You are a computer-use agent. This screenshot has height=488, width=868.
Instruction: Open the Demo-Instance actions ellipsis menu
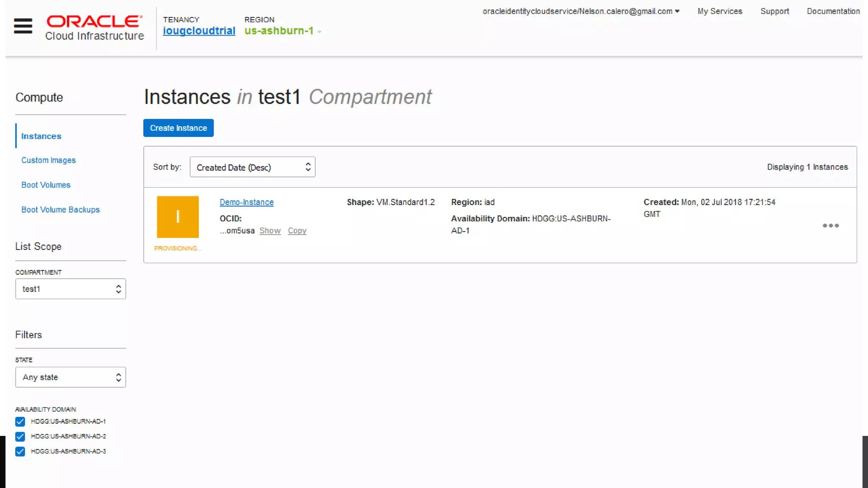pyautogui.click(x=831, y=225)
